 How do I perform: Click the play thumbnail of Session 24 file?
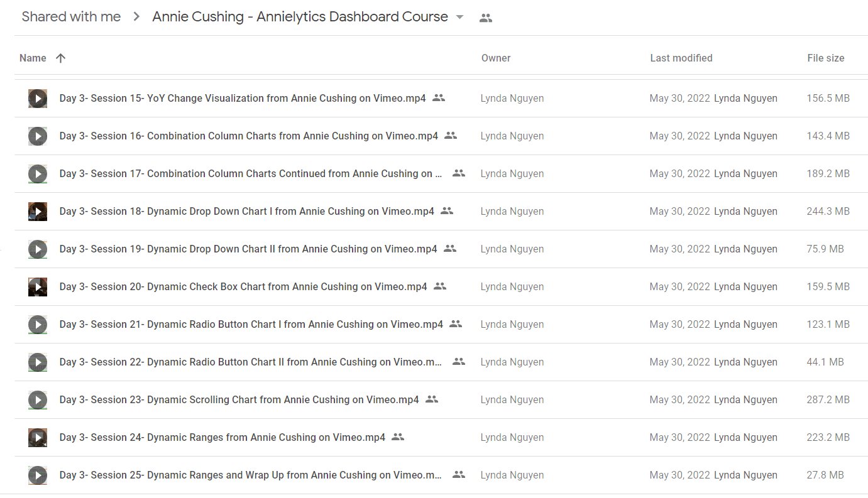(x=38, y=438)
